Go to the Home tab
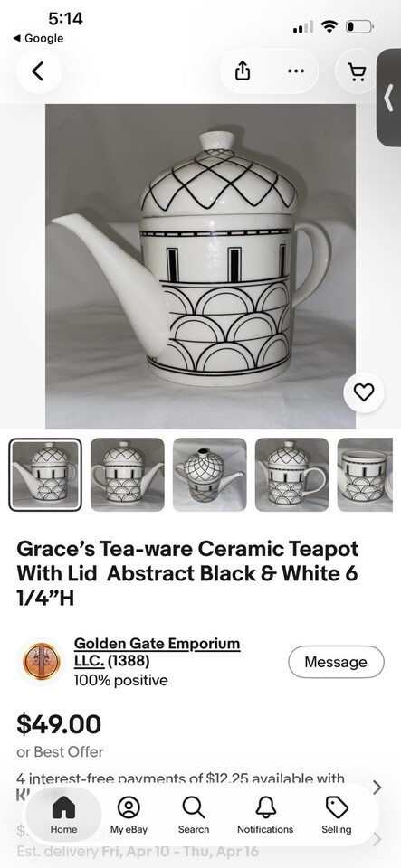This screenshot has width=401, height=868. pos(63,815)
